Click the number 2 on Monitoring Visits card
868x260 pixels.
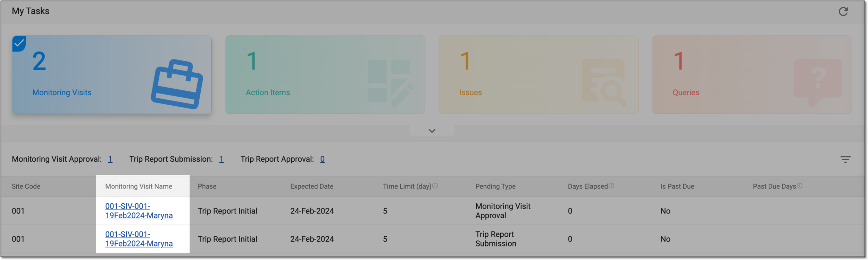[39, 61]
